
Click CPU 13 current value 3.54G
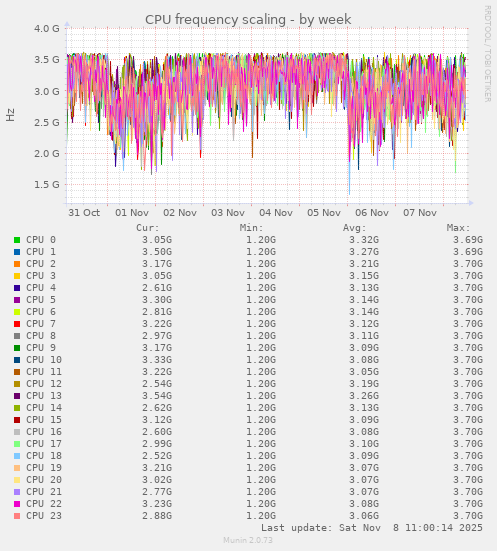pyautogui.click(x=157, y=396)
